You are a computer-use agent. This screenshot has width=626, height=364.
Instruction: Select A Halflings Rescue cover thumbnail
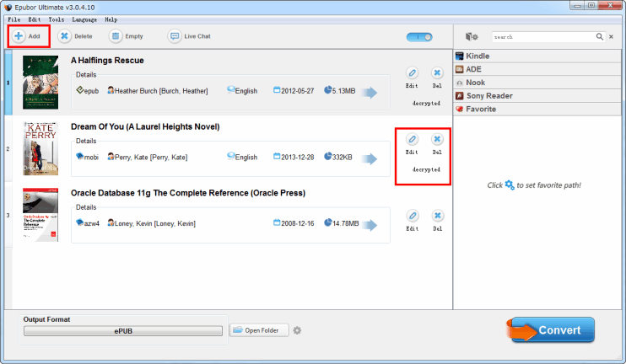tap(40, 83)
